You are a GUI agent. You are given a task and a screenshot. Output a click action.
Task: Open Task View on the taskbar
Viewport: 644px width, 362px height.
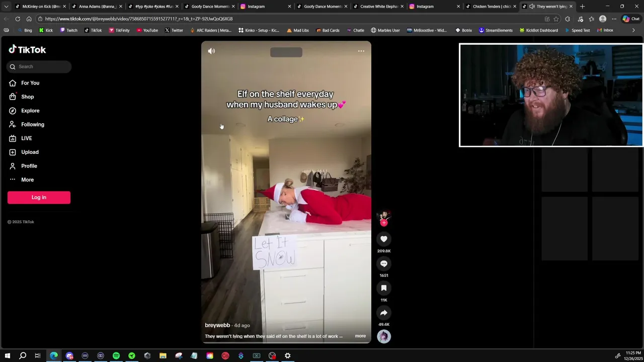point(38,355)
